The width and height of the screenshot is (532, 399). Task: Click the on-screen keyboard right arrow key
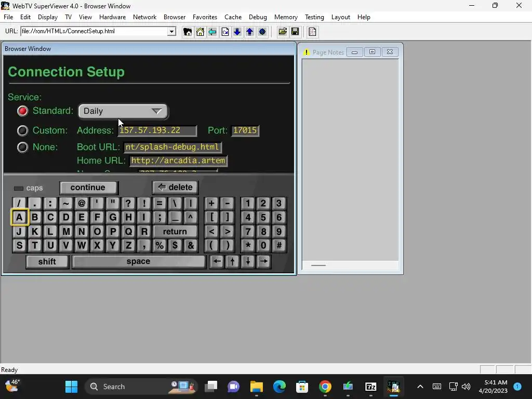(x=263, y=261)
